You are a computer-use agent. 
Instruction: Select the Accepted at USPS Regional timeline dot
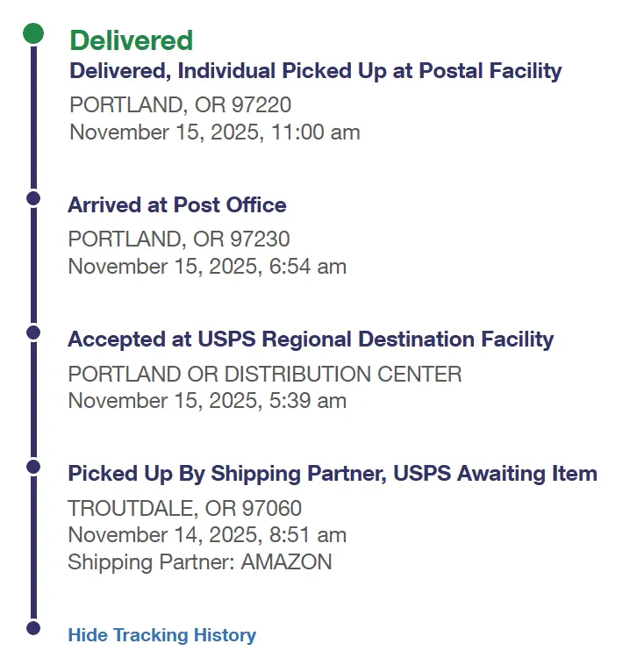33,332
